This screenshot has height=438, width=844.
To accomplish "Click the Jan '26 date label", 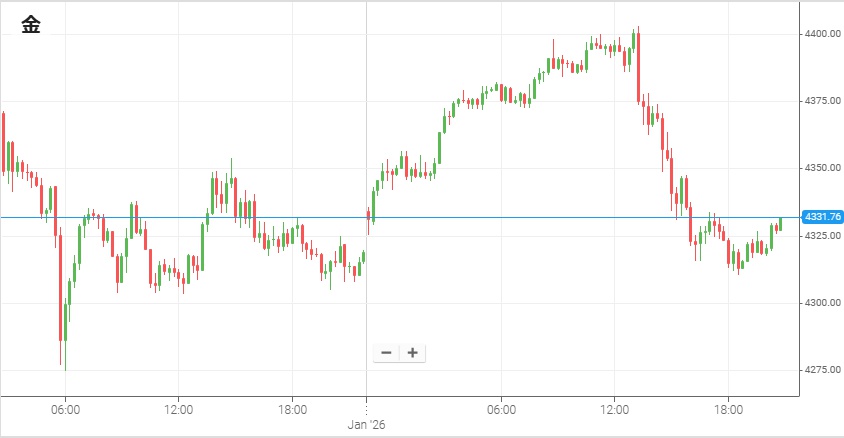I will 366,424.
